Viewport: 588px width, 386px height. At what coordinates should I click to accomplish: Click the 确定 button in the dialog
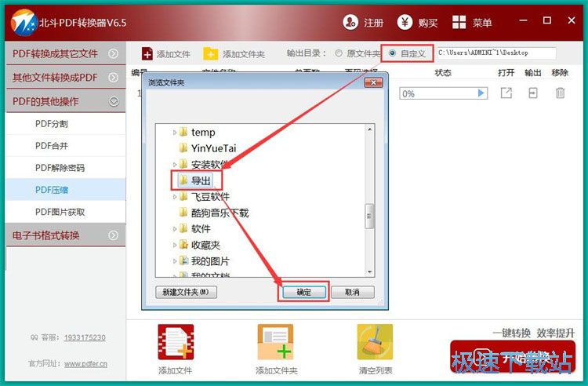(304, 292)
